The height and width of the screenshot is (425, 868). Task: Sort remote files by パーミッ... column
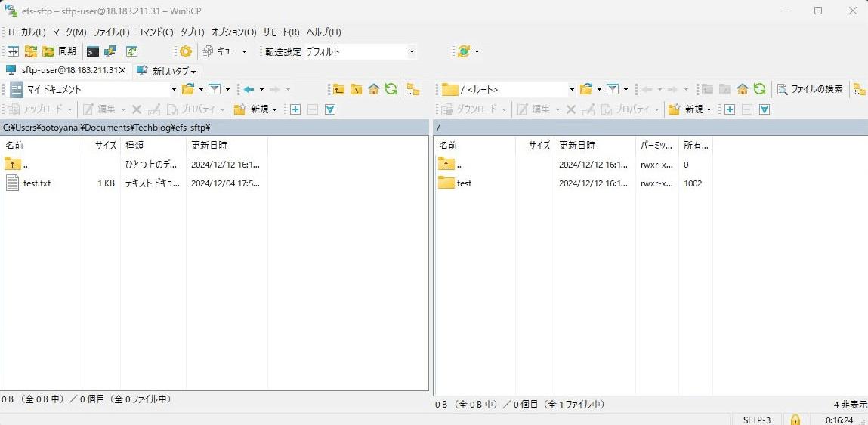[x=657, y=146]
